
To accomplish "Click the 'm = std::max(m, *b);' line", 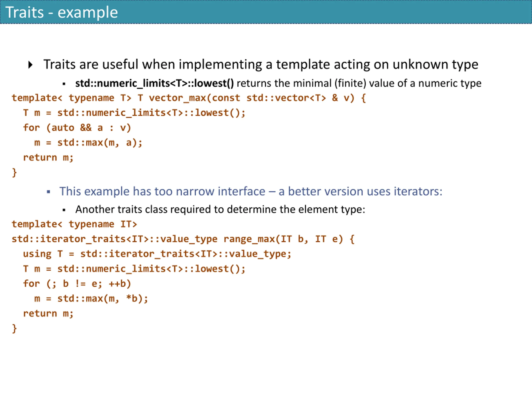I will coord(91,298).
